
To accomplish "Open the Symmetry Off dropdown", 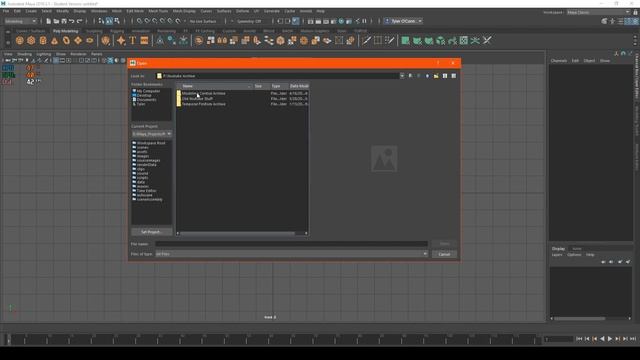I will point(249,21).
